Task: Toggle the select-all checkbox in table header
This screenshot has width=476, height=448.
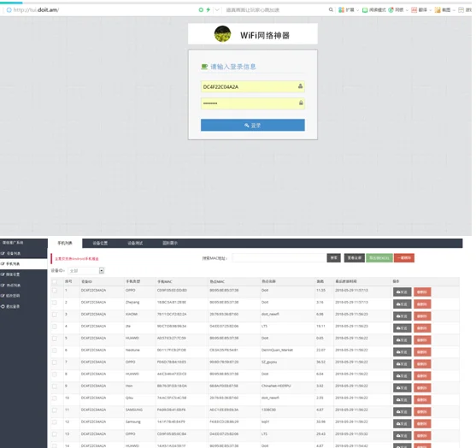Action: 55,282
